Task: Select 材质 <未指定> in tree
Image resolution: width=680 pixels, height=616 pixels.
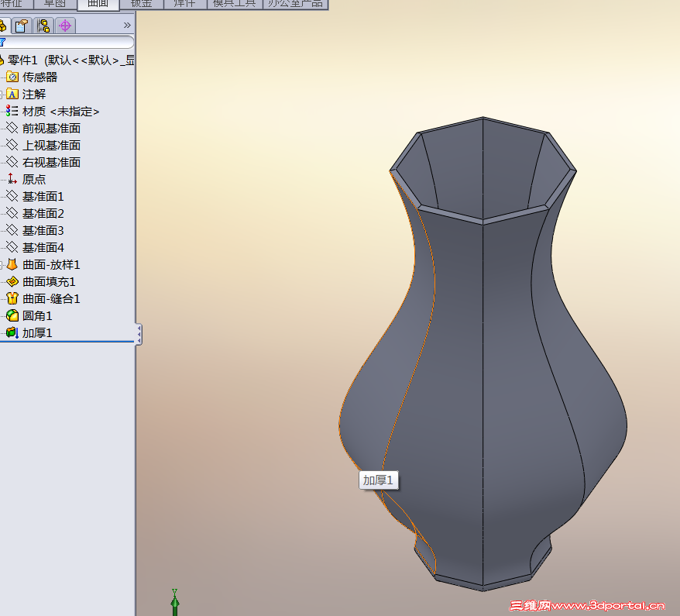Action: point(60,112)
